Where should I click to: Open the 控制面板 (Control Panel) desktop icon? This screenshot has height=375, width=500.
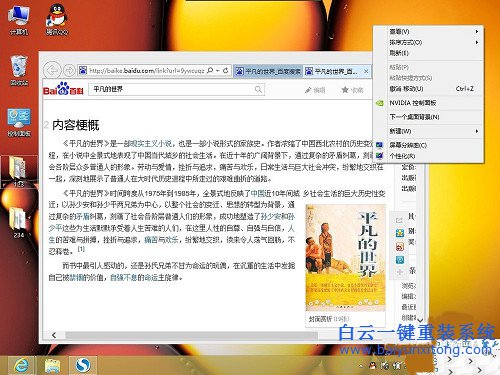tap(19, 122)
